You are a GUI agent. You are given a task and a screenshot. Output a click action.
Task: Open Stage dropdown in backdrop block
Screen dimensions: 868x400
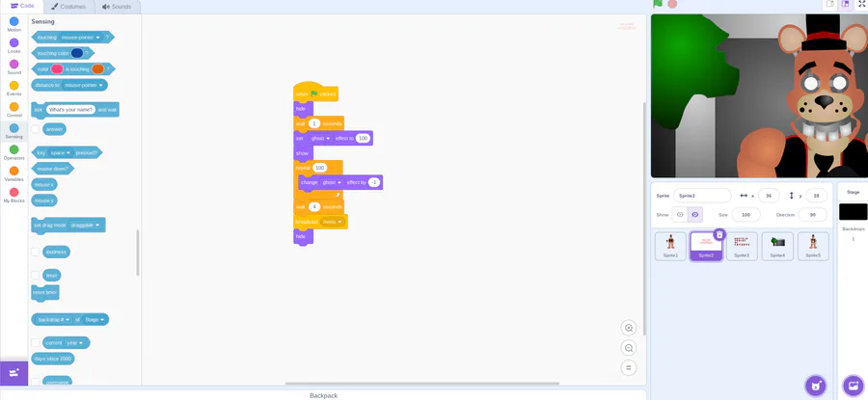coord(95,320)
